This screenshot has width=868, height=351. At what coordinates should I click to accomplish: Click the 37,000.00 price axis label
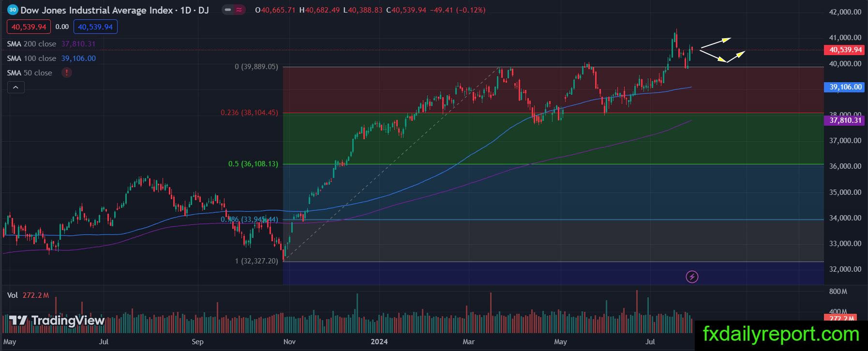[845, 140]
